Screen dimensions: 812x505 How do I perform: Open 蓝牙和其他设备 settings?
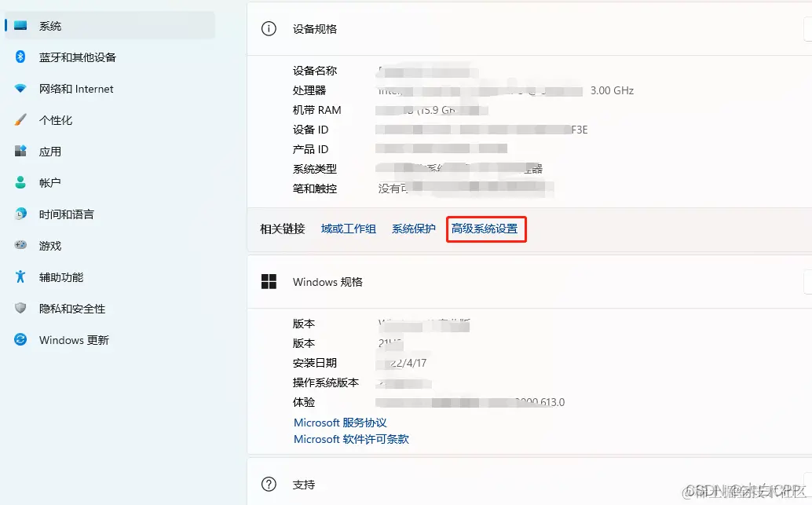[110, 57]
